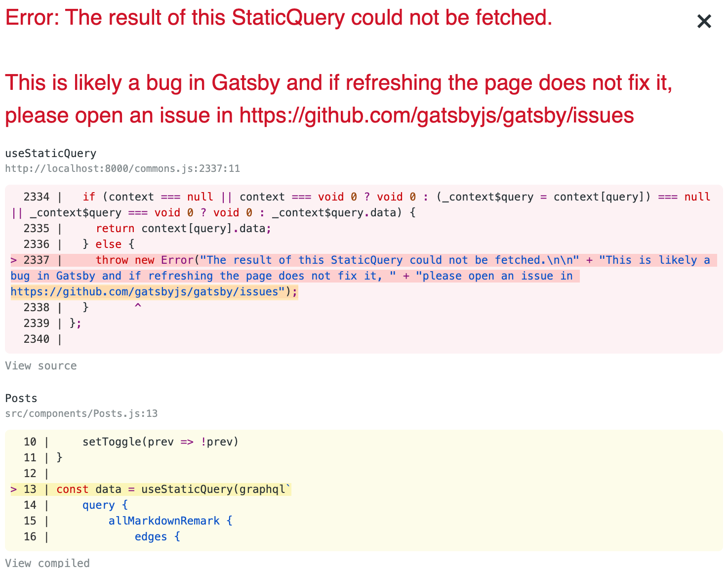This screenshot has width=728, height=568.
Task: Open src/components/Posts.js:13 file path
Action: [x=81, y=413]
